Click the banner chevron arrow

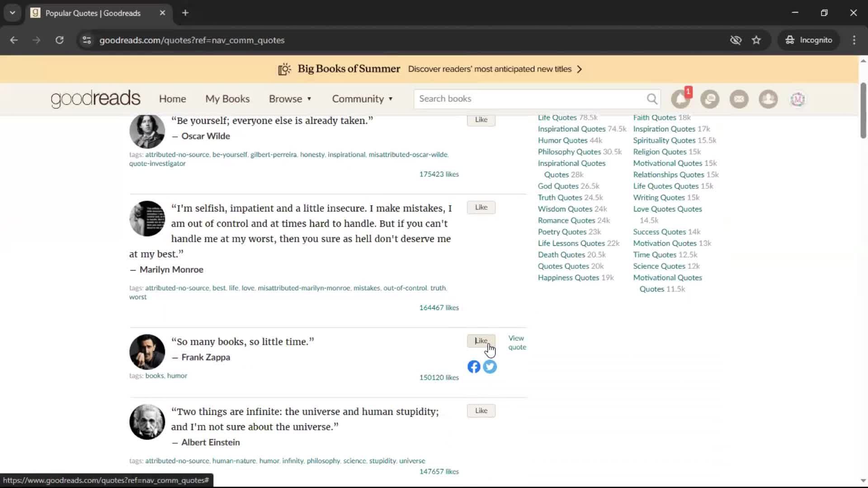point(580,69)
